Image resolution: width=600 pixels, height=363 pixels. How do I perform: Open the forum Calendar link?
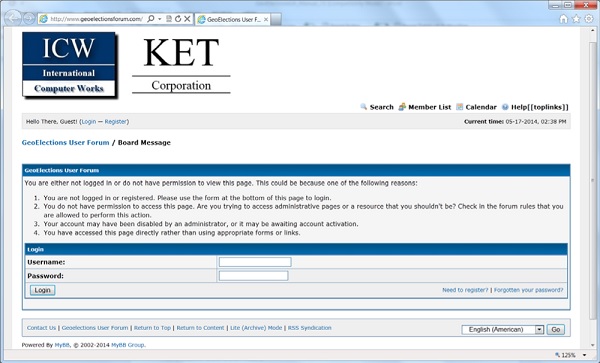[481, 107]
